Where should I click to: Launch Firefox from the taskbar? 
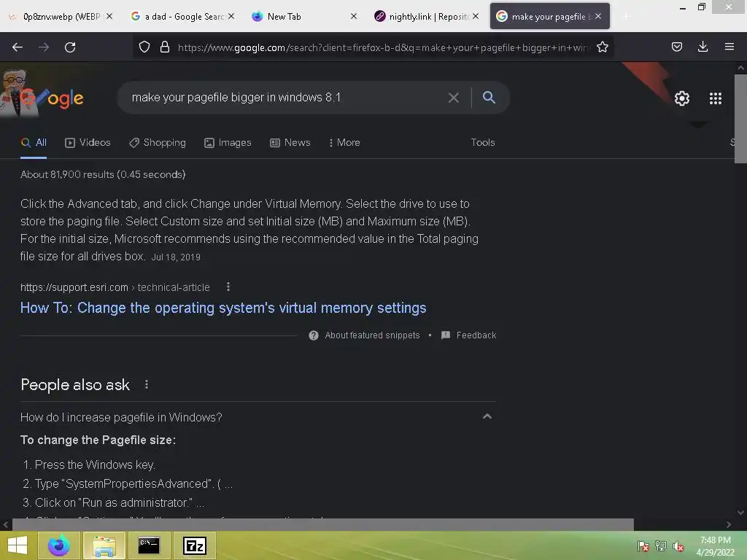(x=58, y=545)
